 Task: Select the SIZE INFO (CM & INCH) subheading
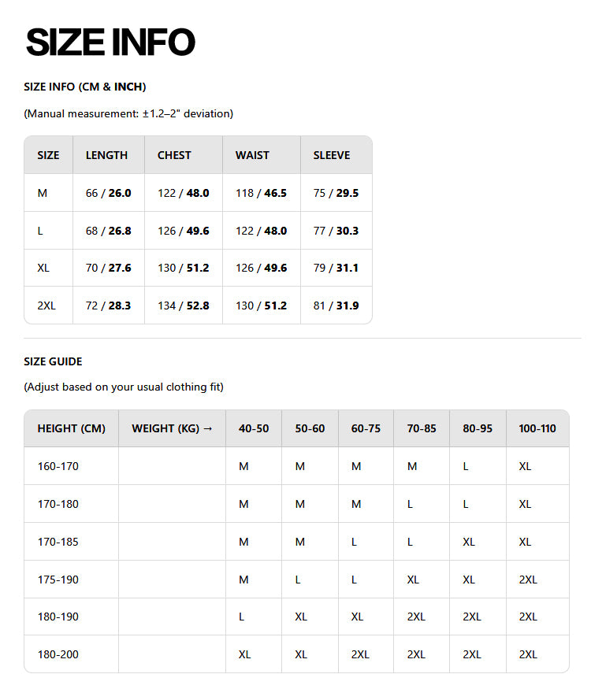[85, 87]
